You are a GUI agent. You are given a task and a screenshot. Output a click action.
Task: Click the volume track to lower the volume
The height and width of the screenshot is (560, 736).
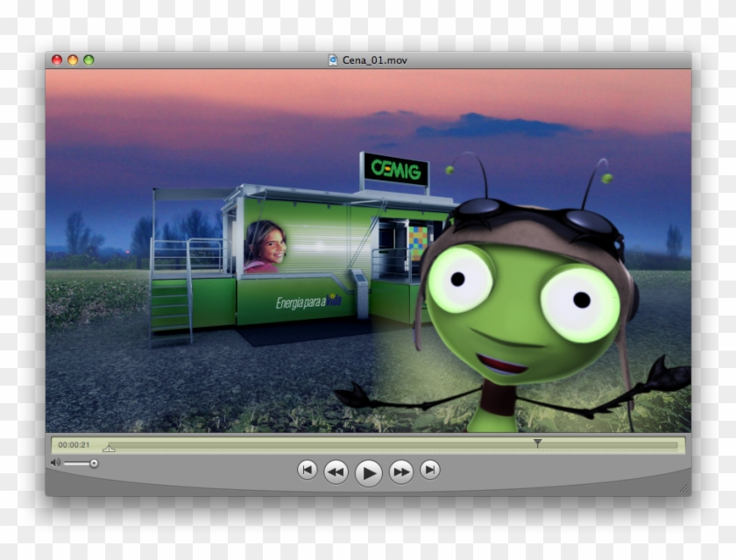coord(77,463)
